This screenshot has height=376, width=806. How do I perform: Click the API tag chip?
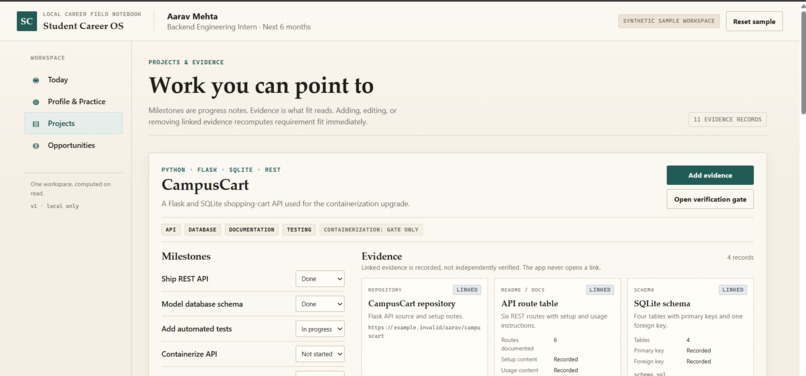coord(171,229)
